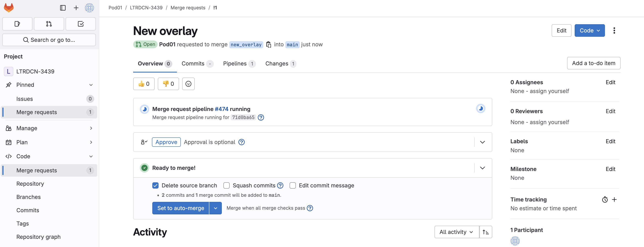Open the emoji reaction picker

coord(188,84)
